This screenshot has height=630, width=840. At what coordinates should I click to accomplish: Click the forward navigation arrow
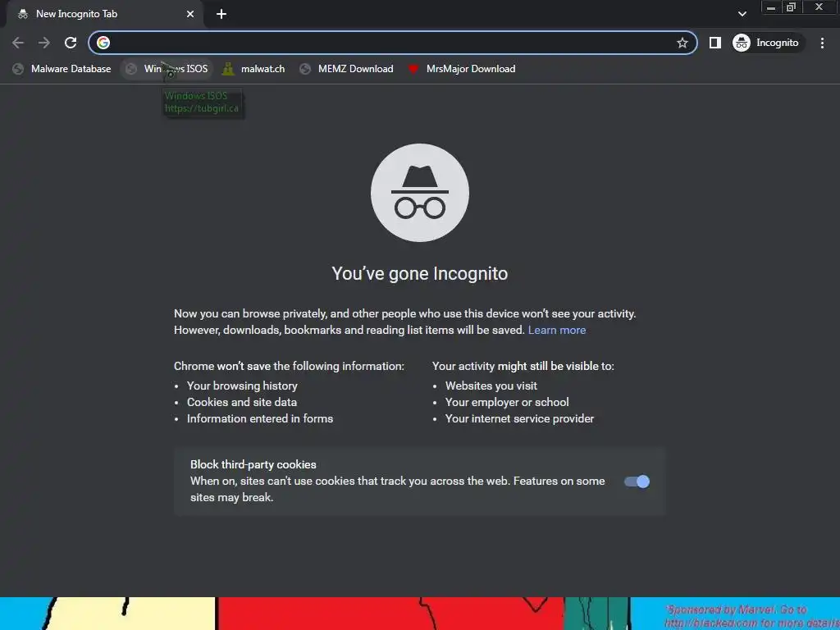(x=44, y=43)
